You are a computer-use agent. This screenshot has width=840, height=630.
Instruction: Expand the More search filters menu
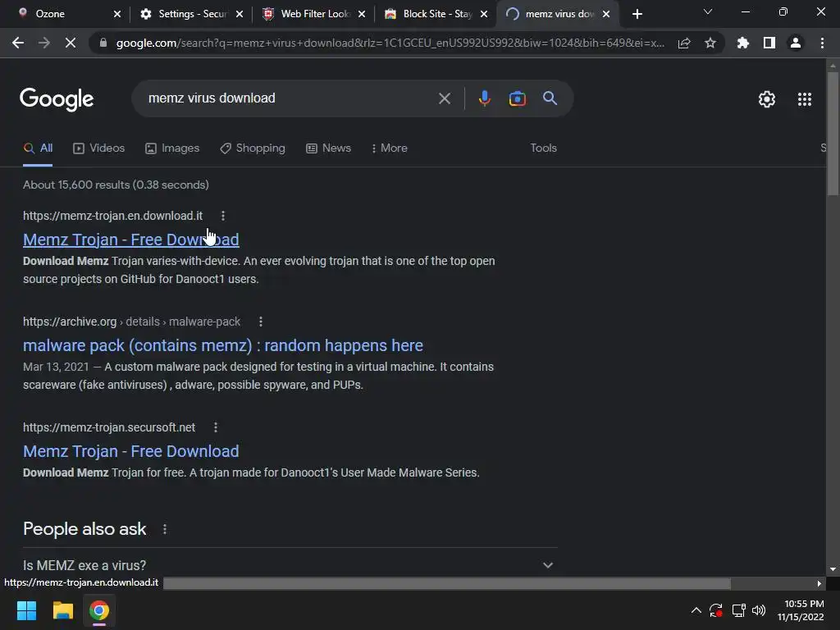pyautogui.click(x=390, y=148)
